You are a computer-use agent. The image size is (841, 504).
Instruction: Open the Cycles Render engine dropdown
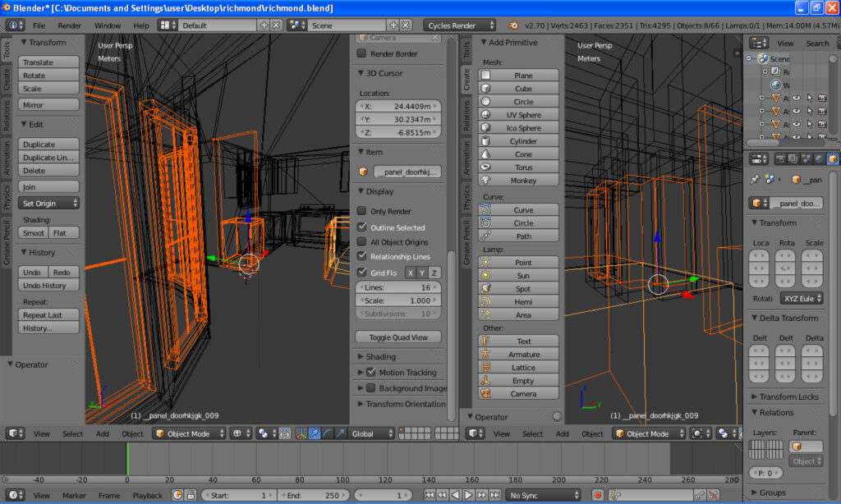point(460,25)
